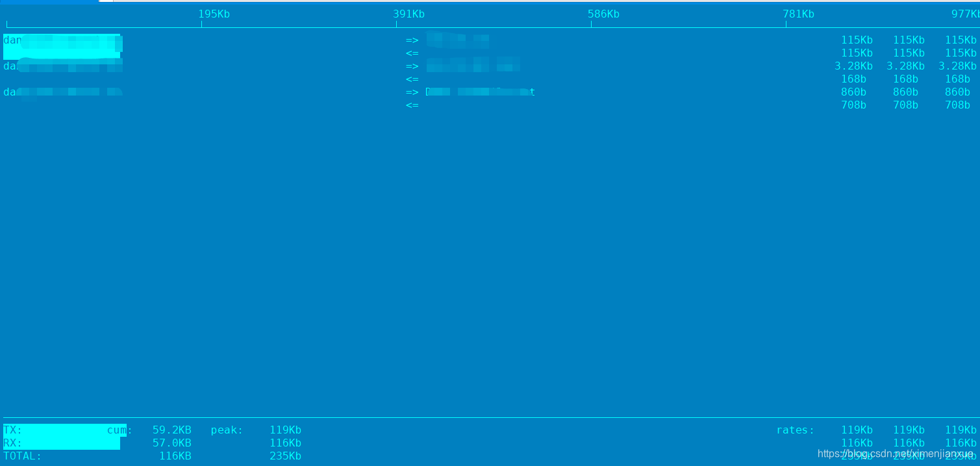
Task: Click the 195Kb scale label
Action: (x=214, y=14)
